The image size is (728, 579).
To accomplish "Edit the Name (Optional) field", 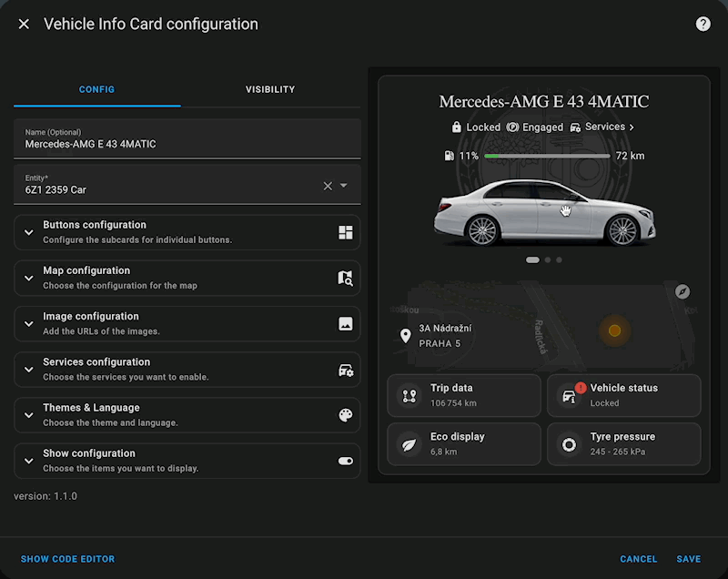I will click(x=187, y=138).
